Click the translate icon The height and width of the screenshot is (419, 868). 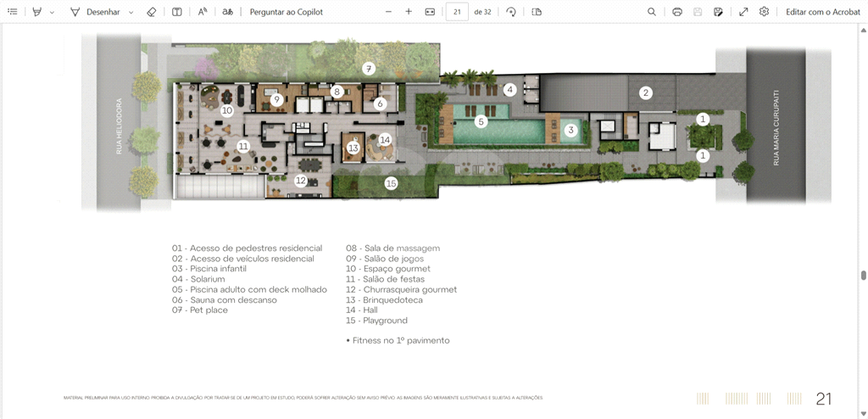click(227, 12)
